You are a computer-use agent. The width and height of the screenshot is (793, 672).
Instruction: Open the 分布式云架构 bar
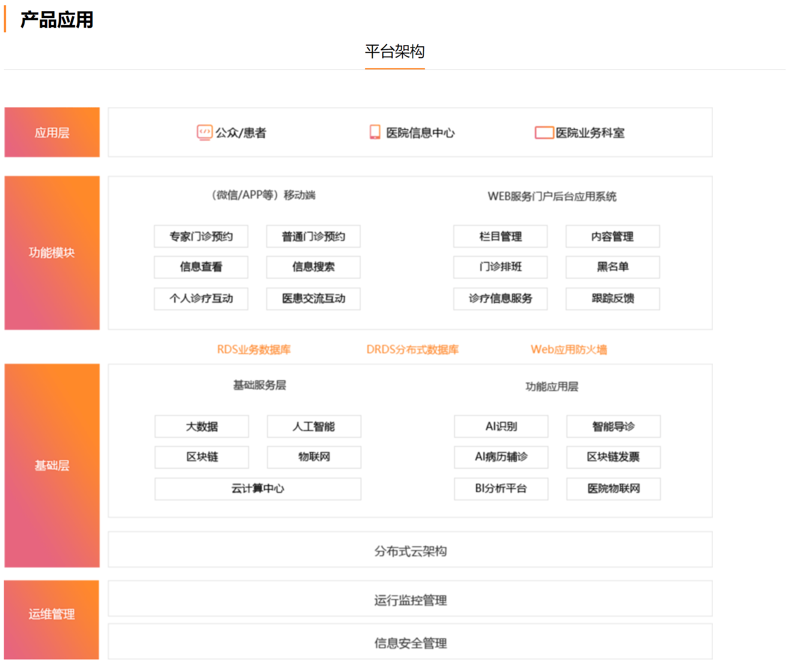(x=410, y=551)
